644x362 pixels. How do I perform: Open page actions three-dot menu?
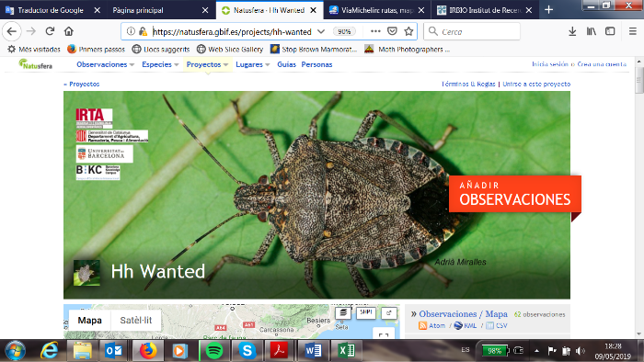pyautogui.click(x=375, y=31)
